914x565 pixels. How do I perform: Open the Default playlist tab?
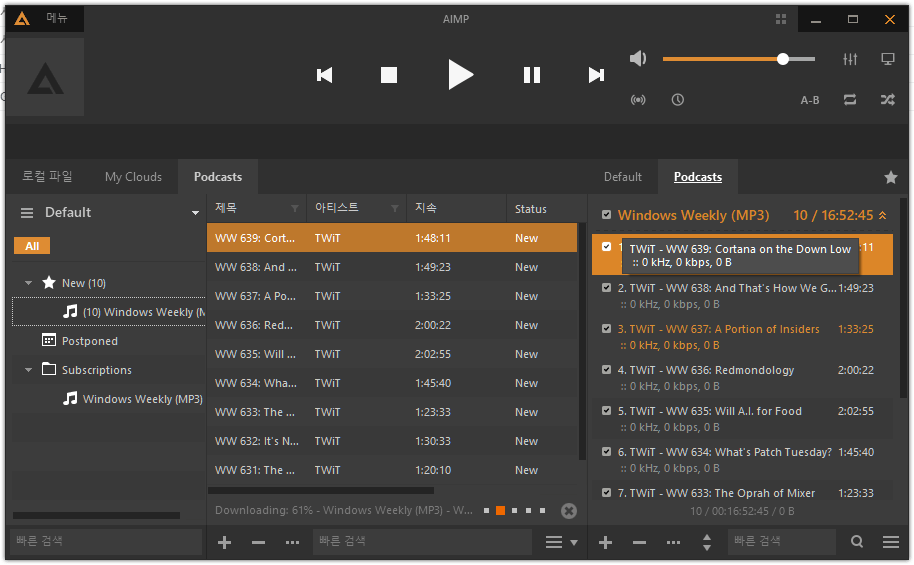coord(623,177)
